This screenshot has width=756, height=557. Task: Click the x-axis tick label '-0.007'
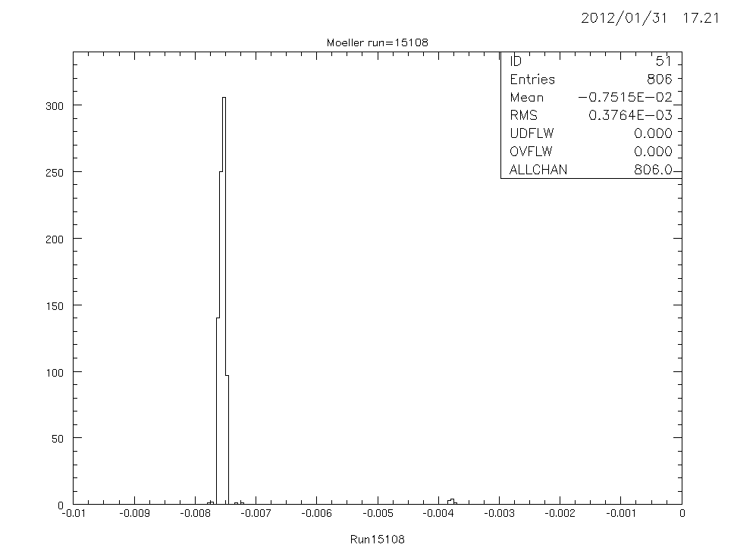(x=256, y=514)
